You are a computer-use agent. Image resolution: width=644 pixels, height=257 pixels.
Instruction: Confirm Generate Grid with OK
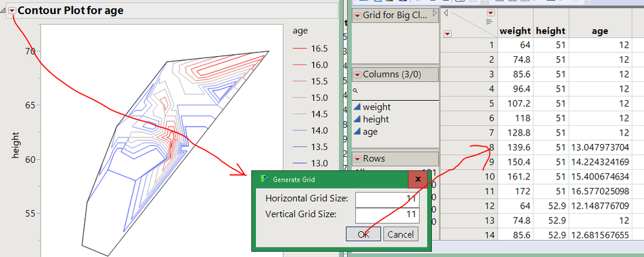click(364, 234)
